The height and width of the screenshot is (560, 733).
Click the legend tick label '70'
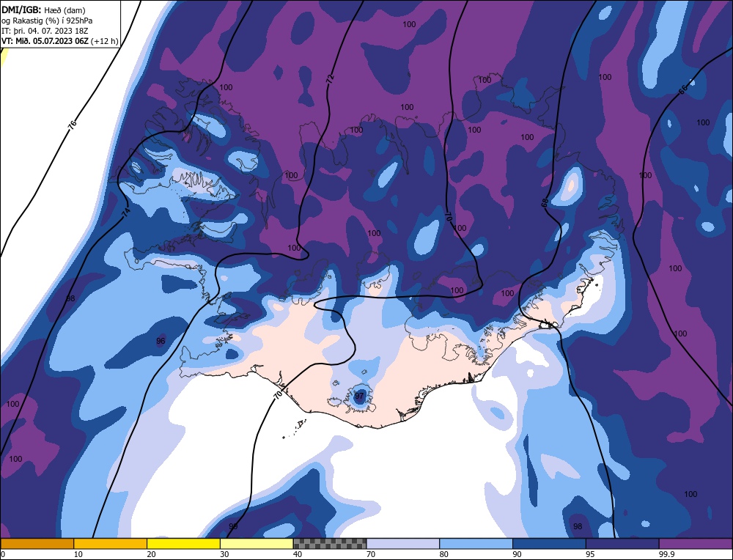coord(371,554)
